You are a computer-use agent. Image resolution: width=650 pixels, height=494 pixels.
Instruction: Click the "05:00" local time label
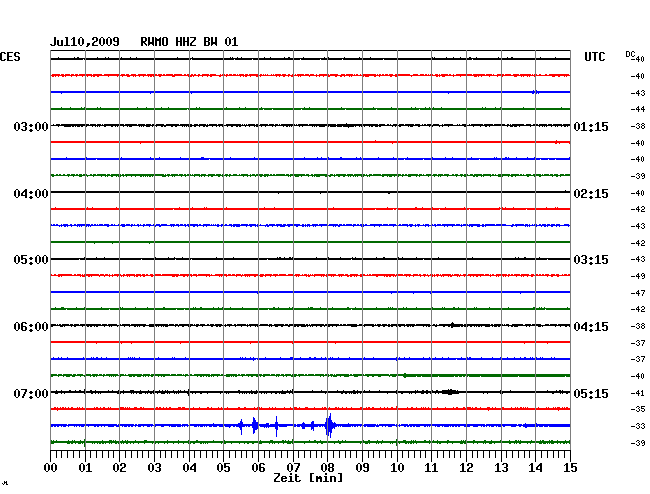[31, 260]
